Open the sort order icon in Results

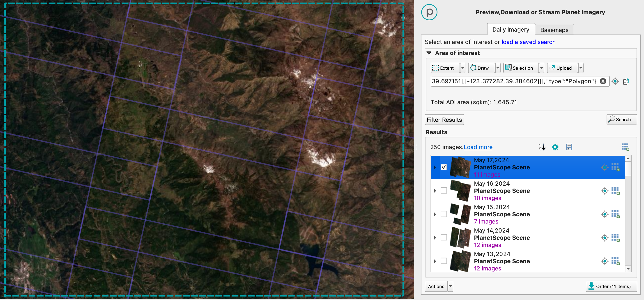click(x=542, y=147)
